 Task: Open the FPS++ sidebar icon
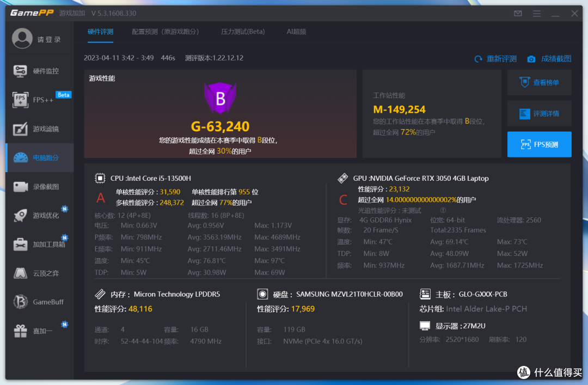pos(20,100)
